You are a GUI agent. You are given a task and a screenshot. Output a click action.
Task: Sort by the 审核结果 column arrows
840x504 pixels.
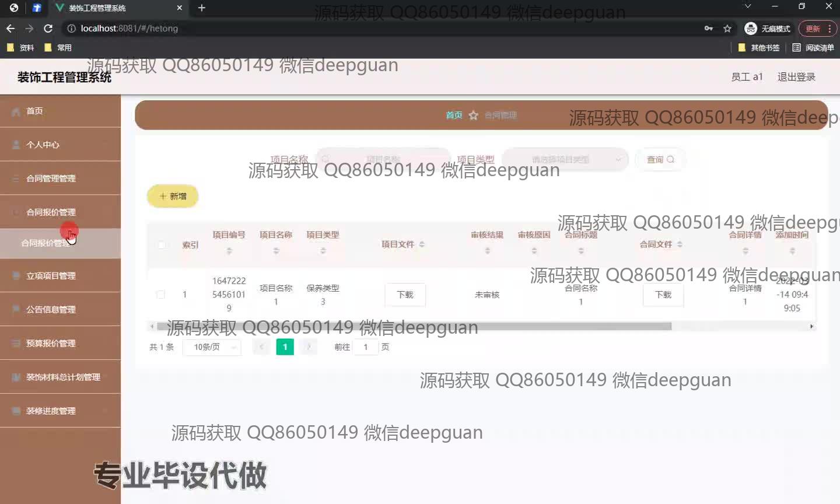point(488,251)
